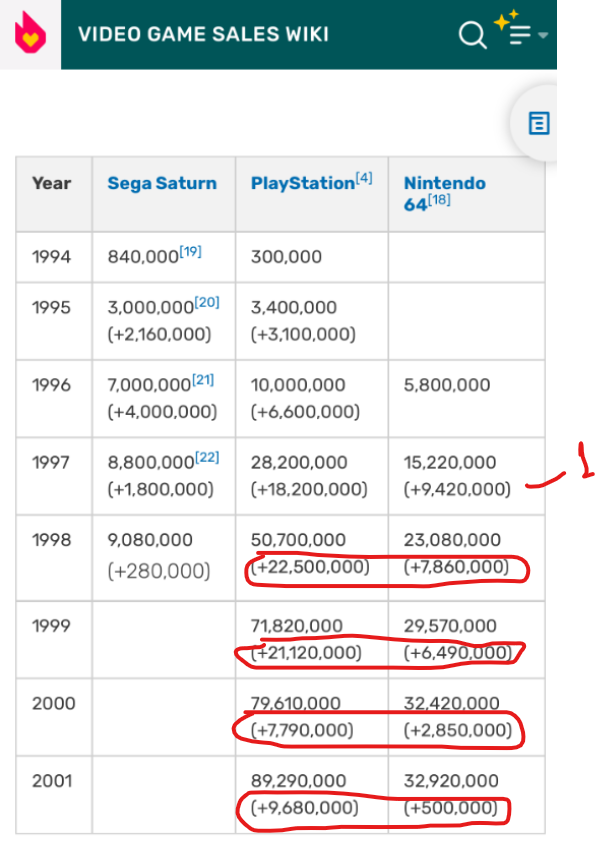This screenshot has width=595, height=846.
Task: Follow citation 18 next to Nintendo 64
Action: (x=439, y=200)
